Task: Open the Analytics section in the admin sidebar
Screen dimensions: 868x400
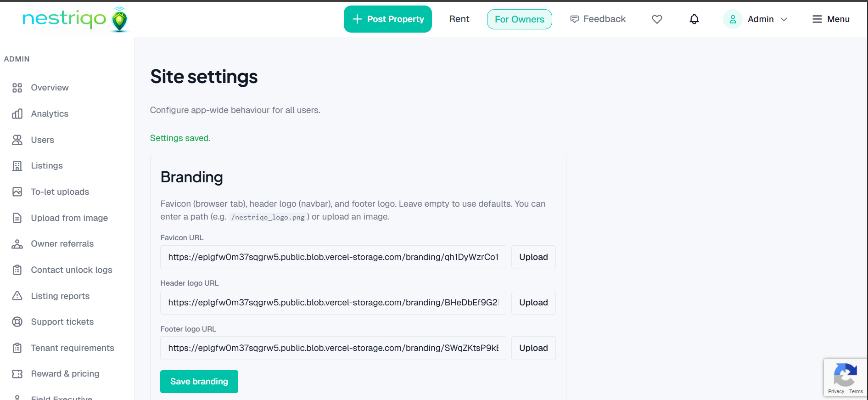Action: pos(50,113)
